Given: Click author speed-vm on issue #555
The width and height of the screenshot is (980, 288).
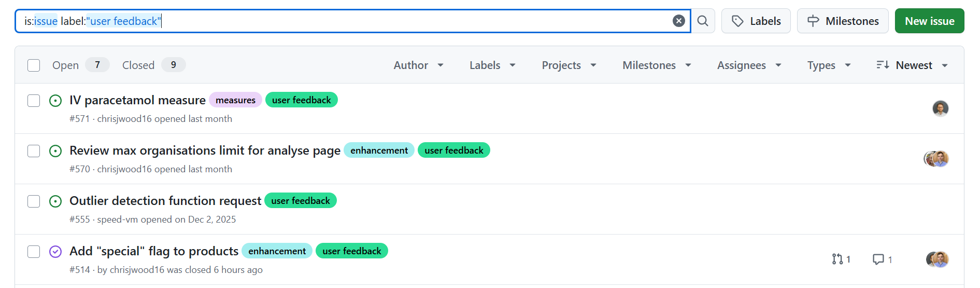Looking at the screenshot, I should [x=118, y=220].
